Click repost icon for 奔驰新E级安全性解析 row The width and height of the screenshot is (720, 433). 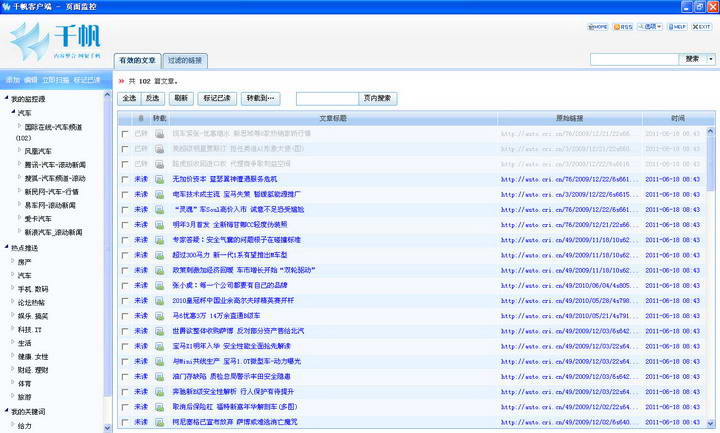click(x=159, y=392)
